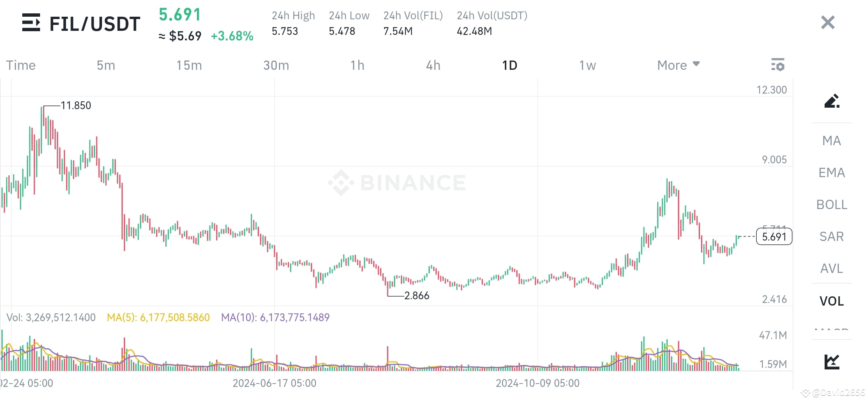Select the drawing tools pencil icon
Viewport: 868px width, 401px height.
832,101
